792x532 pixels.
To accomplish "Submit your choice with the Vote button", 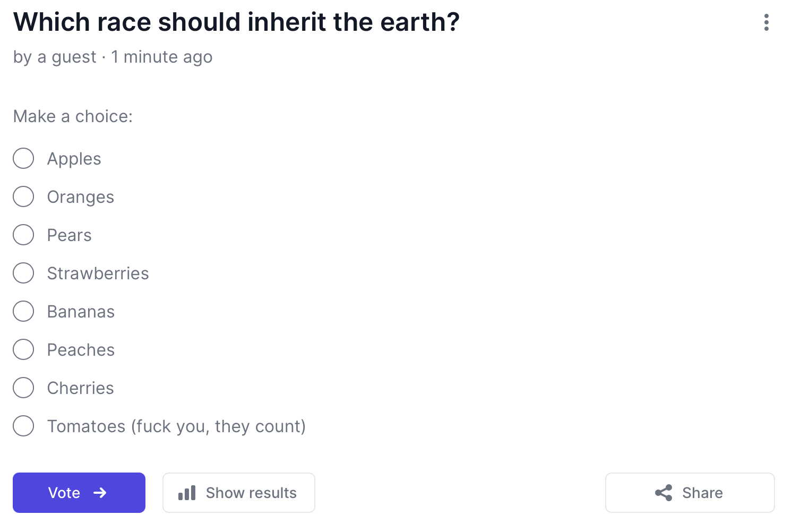I will 79,493.
